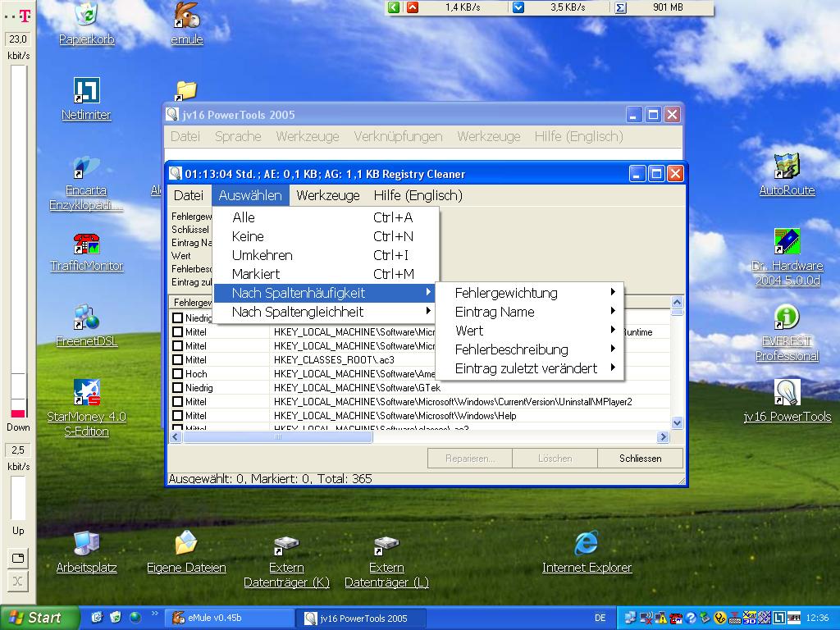Open the AutoRoute desktop shortcut

pyautogui.click(x=787, y=175)
